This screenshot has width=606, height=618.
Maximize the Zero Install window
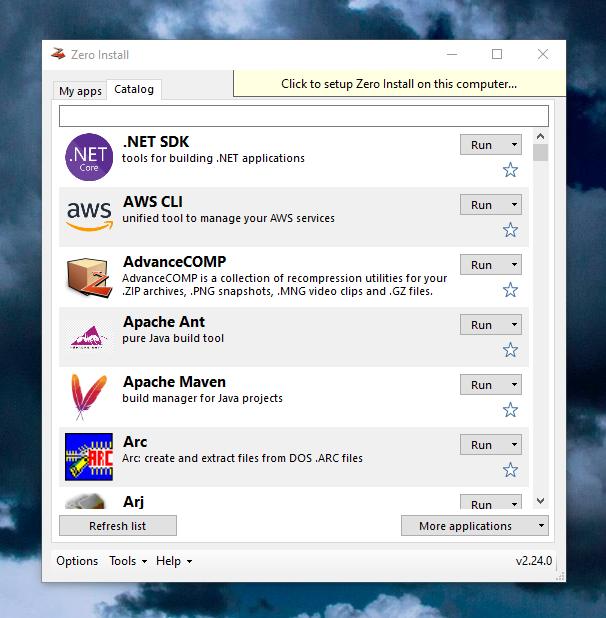coord(497,54)
